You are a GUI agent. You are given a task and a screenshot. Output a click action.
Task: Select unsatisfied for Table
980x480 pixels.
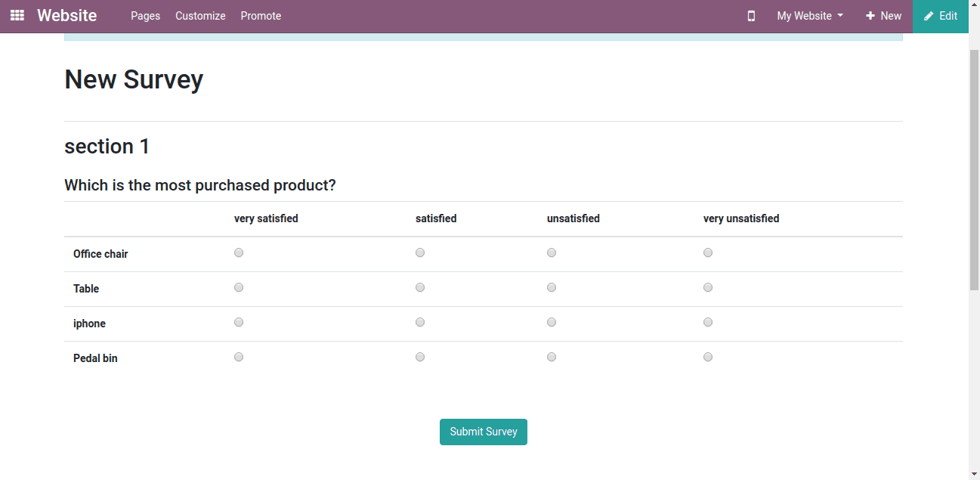pyautogui.click(x=552, y=287)
